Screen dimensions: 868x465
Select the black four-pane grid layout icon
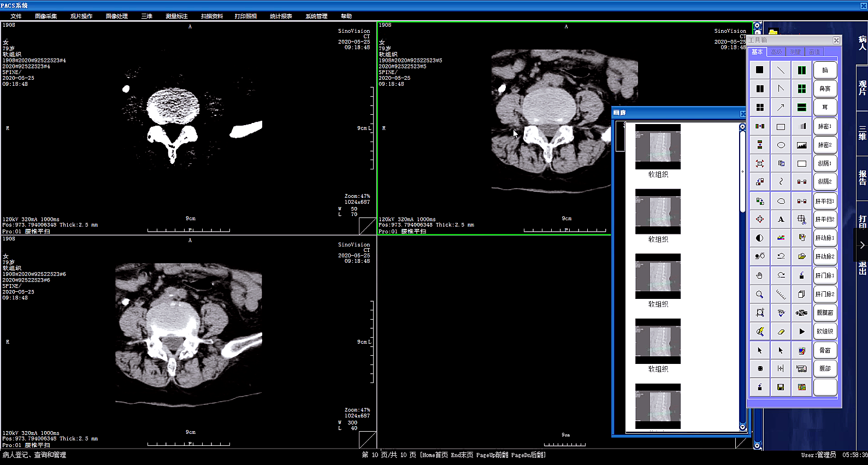point(760,108)
